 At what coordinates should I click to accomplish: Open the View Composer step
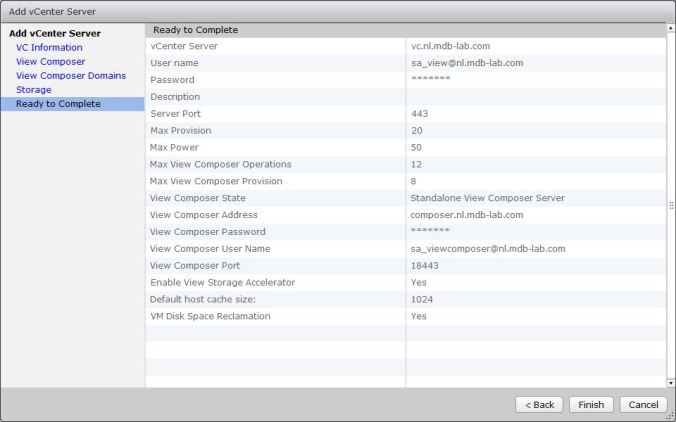pyautogui.click(x=50, y=61)
